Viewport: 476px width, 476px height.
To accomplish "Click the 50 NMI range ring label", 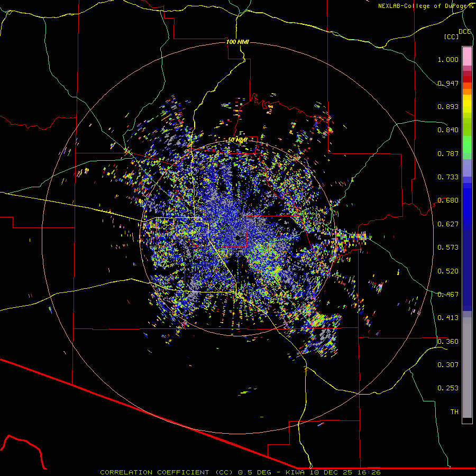I will [x=237, y=140].
